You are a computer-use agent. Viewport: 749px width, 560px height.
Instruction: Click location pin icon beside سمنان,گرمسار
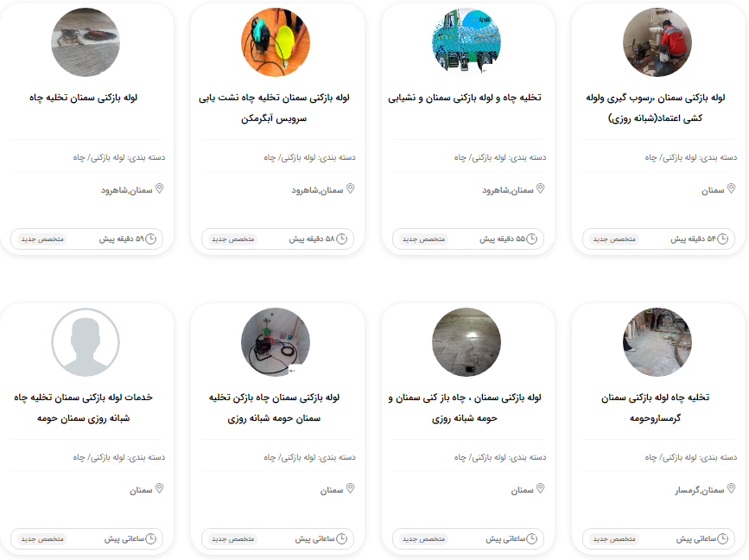pyautogui.click(x=731, y=488)
